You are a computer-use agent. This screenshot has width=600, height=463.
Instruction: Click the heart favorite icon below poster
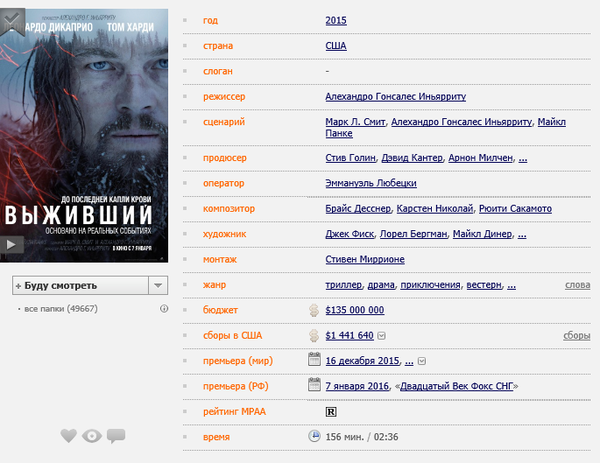(x=68, y=435)
